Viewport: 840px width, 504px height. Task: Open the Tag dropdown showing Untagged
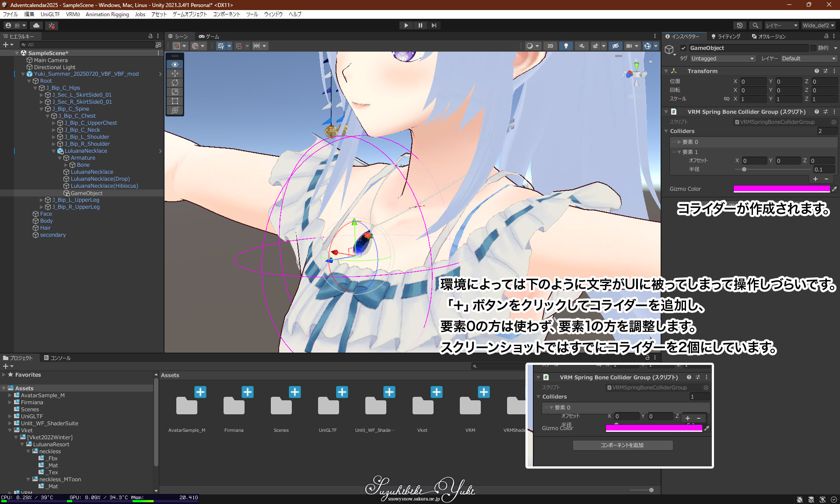click(722, 59)
